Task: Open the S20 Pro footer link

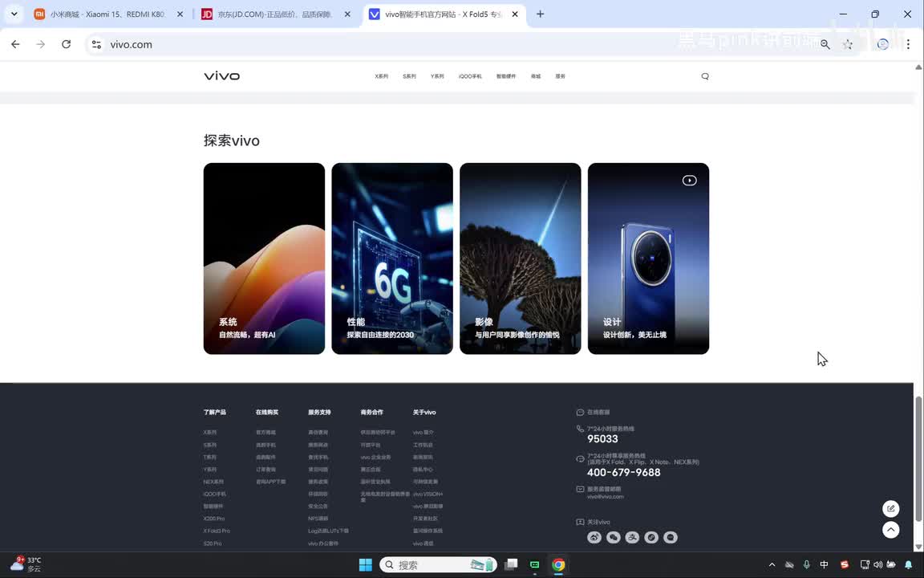Action: pos(212,543)
